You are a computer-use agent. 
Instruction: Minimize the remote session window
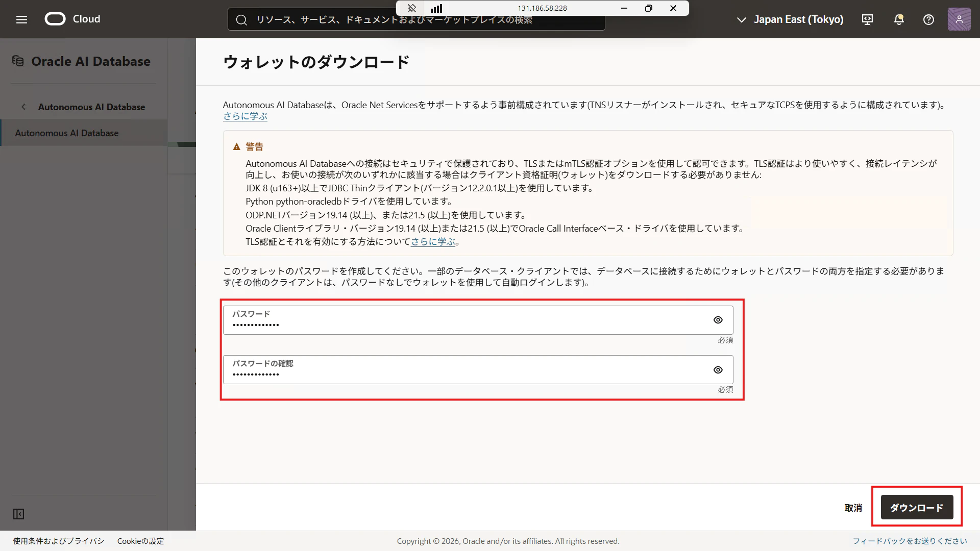pyautogui.click(x=624, y=8)
